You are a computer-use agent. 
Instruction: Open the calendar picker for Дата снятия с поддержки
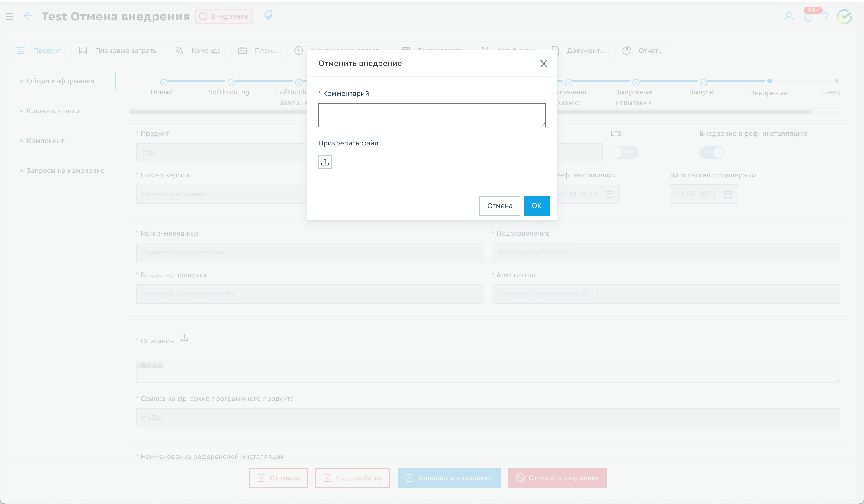728,194
